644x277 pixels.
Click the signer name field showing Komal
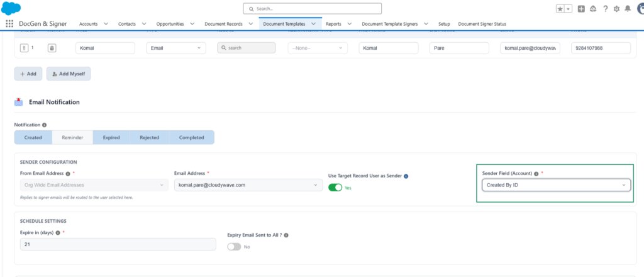pyautogui.click(x=105, y=48)
